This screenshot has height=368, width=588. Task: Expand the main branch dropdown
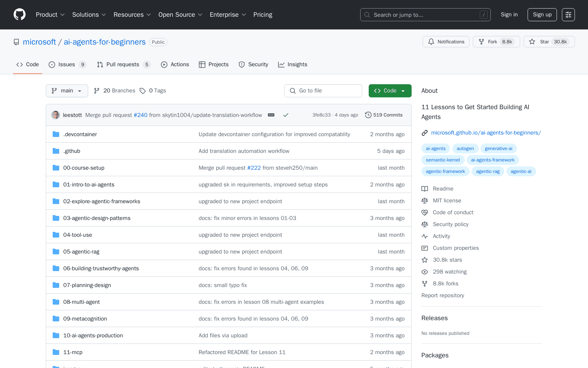tap(67, 90)
